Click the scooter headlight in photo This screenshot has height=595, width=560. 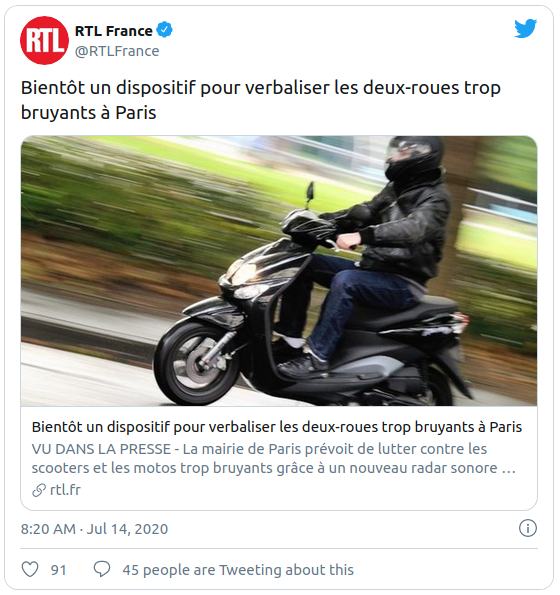243,274
